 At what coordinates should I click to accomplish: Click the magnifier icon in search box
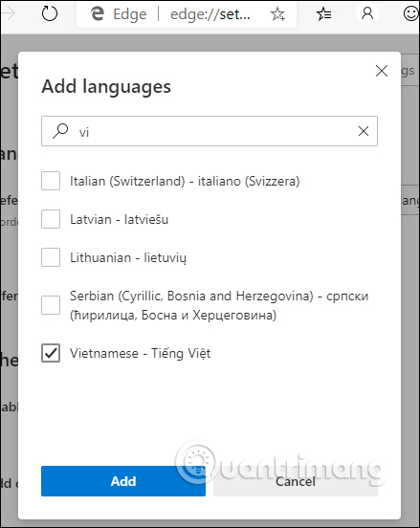tap(60, 131)
